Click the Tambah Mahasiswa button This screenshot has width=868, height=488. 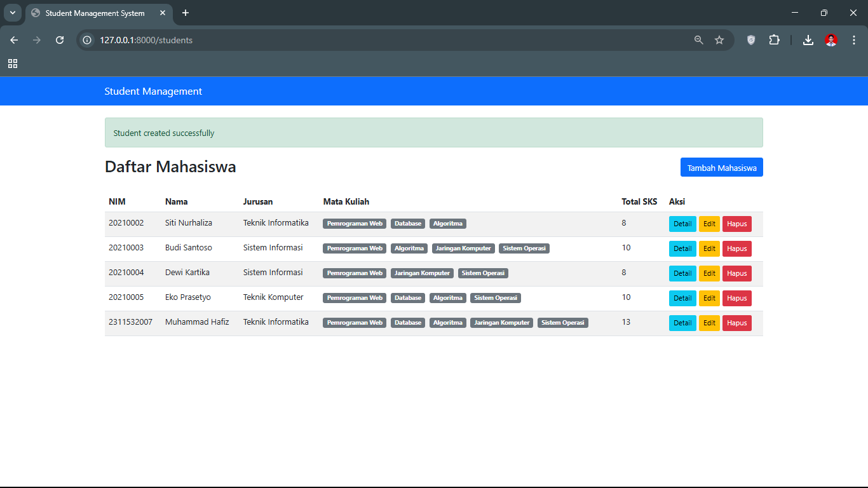(721, 168)
